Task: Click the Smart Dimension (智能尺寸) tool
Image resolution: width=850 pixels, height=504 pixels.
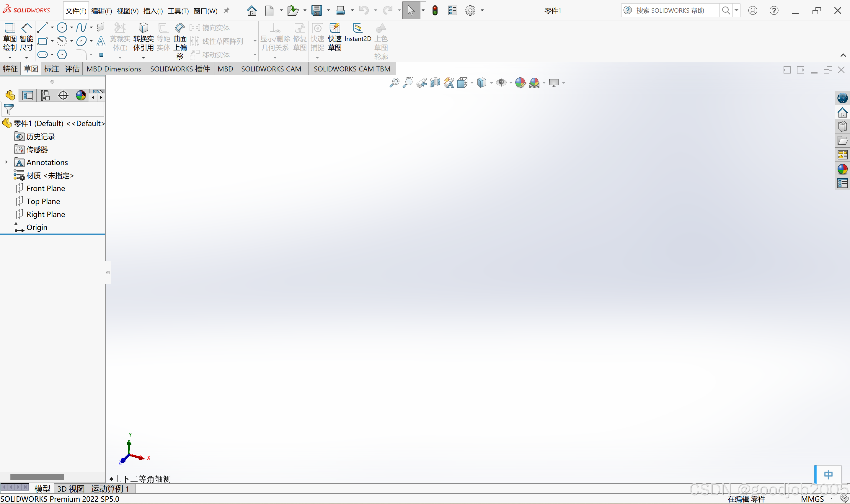Action: pyautogui.click(x=26, y=38)
